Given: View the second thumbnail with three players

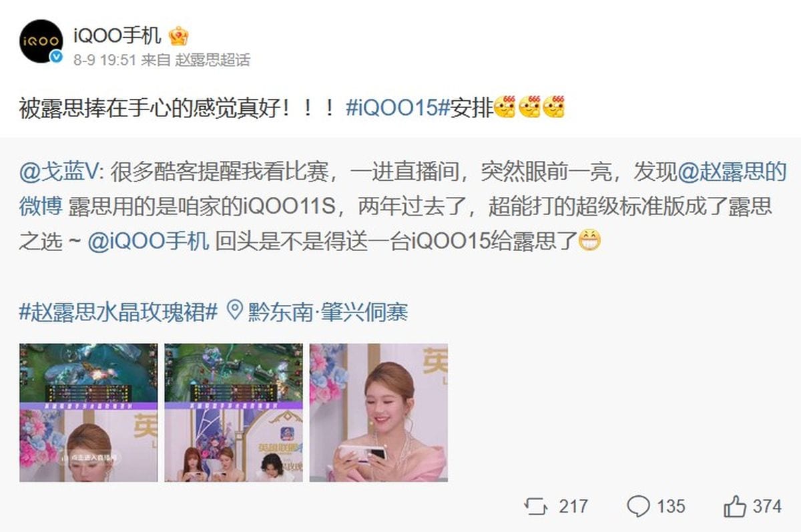Looking at the screenshot, I should tap(234, 413).
